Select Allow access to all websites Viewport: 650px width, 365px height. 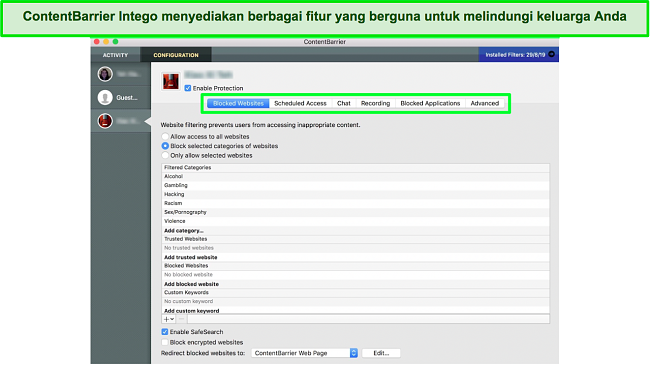pos(165,136)
